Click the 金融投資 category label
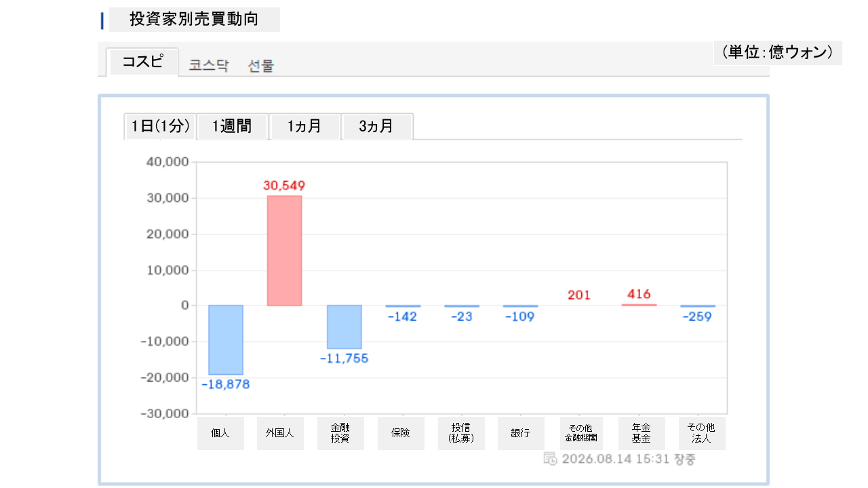This screenshot has height=488, width=868. tap(340, 433)
